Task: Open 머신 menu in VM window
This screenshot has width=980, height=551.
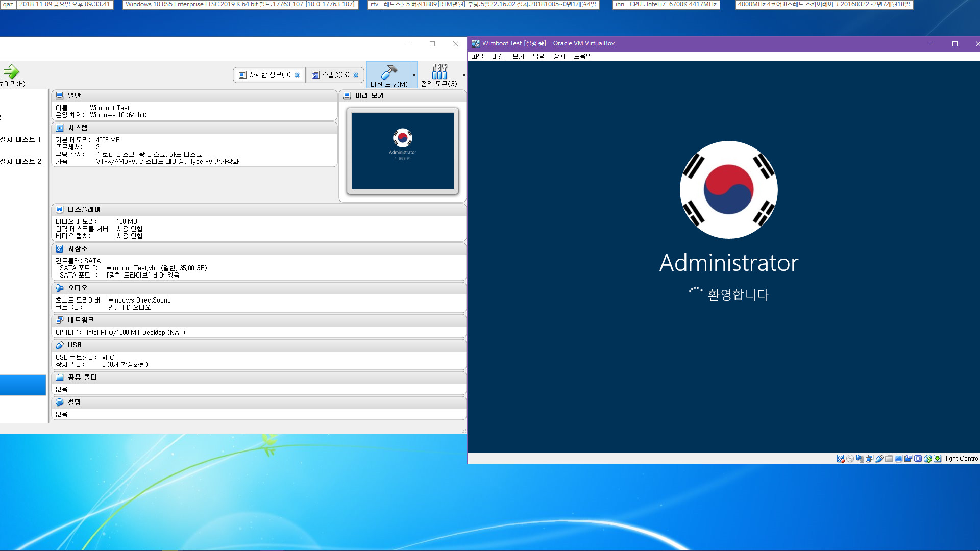Action: 498,57
